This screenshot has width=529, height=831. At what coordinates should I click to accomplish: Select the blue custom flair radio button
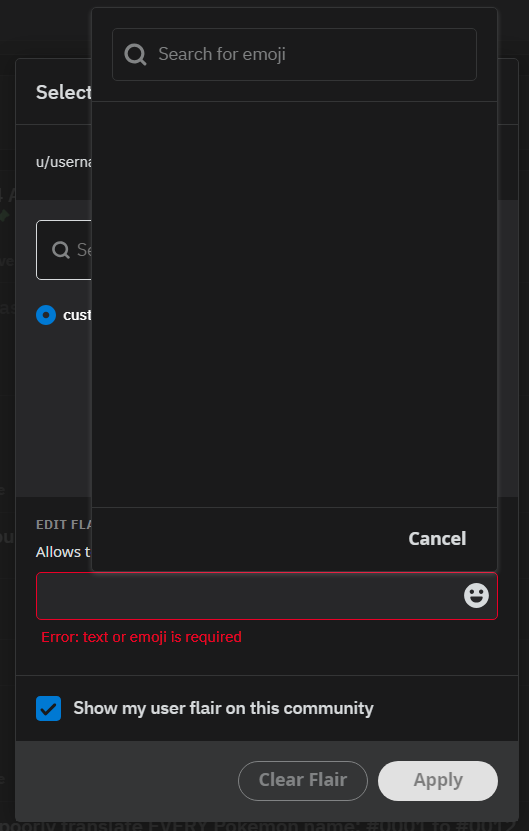point(46,315)
